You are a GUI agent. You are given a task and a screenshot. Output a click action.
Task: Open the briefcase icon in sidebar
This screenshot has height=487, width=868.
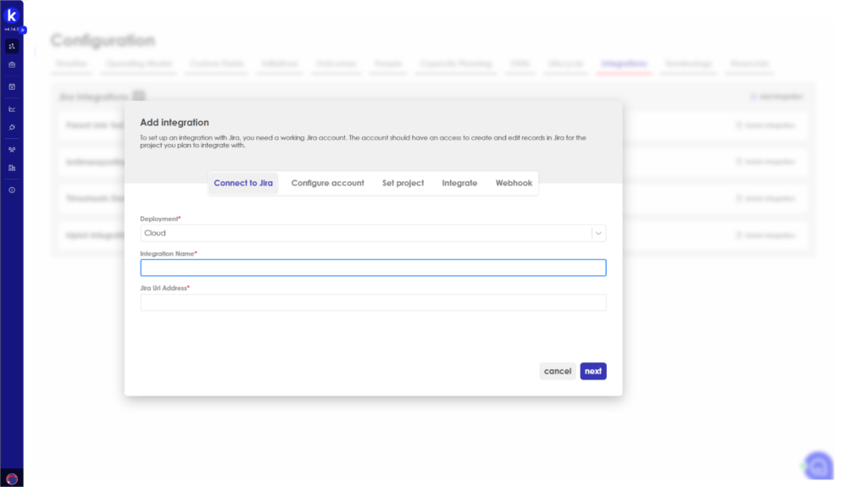click(12, 64)
